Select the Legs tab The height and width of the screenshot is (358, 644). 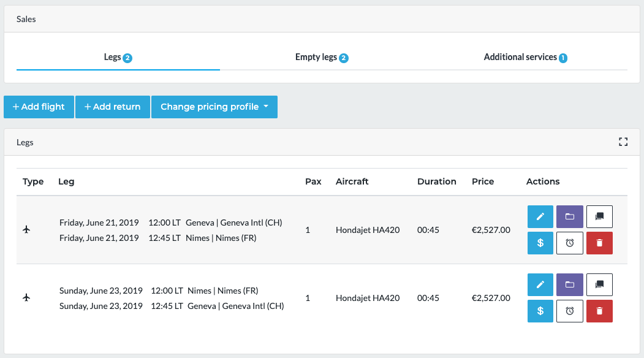[118, 56]
